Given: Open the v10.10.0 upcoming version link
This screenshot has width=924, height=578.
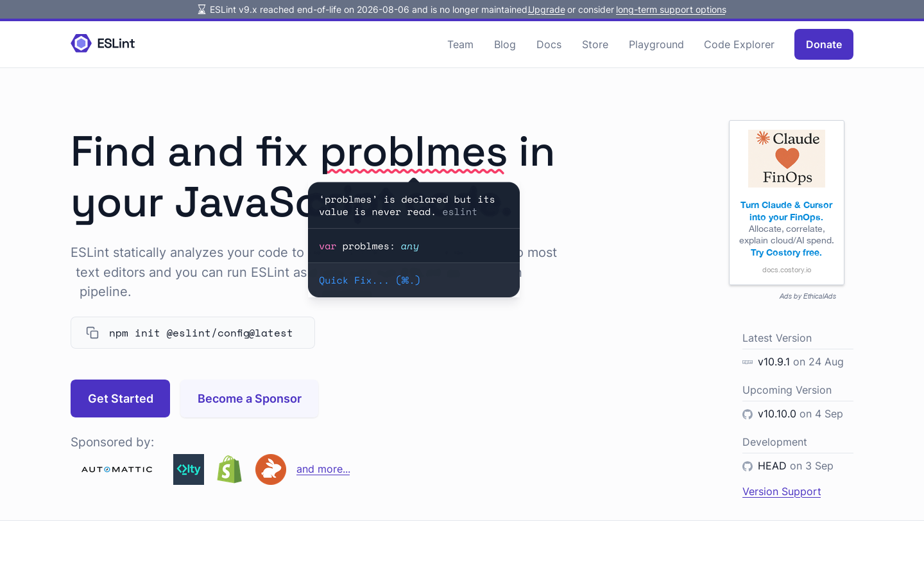Looking at the screenshot, I should click(x=777, y=414).
